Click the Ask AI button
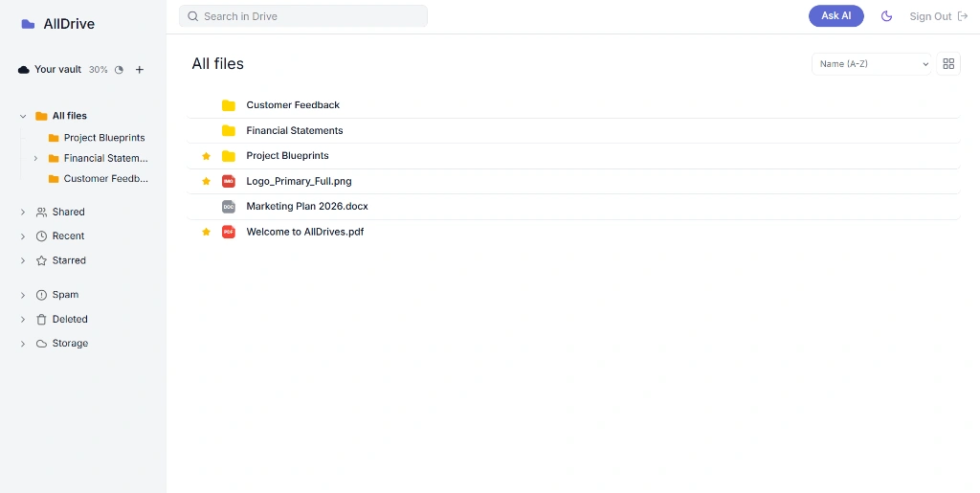The height and width of the screenshot is (493, 980). pyautogui.click(x=836, y=16)
